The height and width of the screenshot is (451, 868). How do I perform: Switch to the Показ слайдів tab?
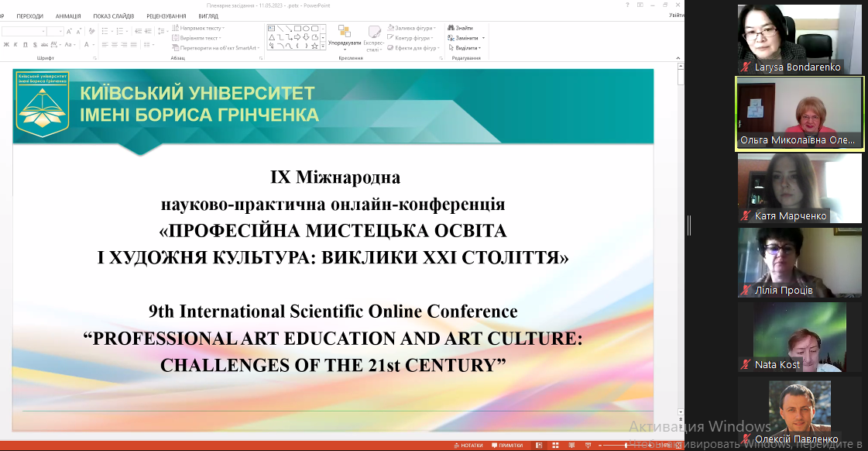pyautogui.click(x=114, y=16)
